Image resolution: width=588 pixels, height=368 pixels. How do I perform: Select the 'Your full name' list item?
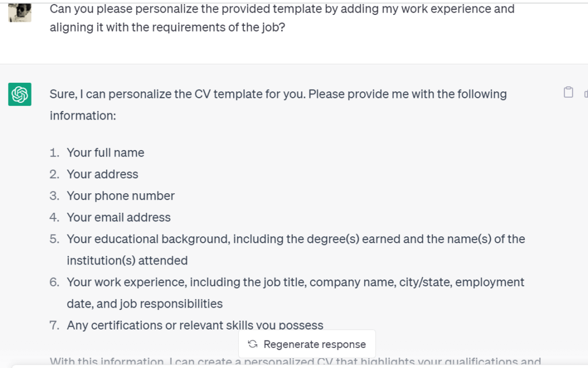click(x=106, y=153)
